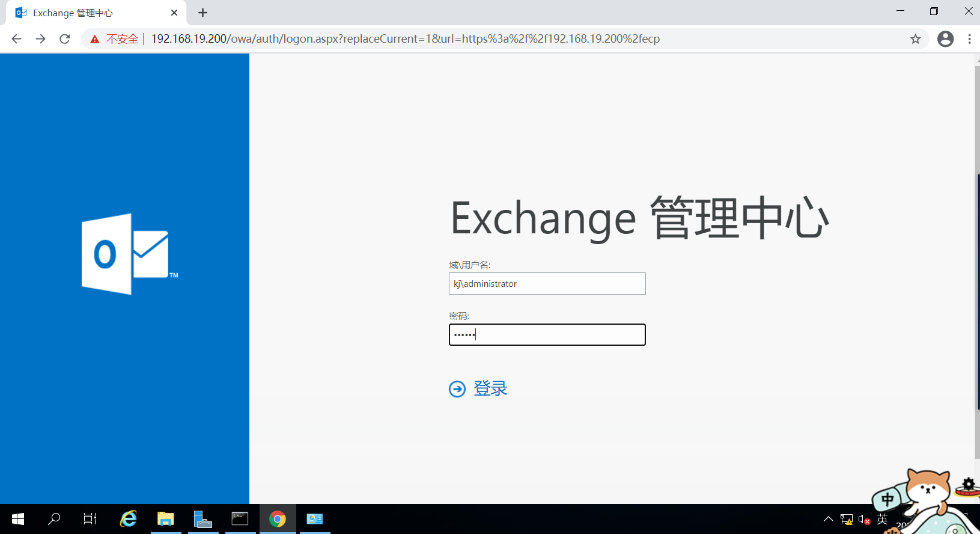
Task: Go forward with browser forward arrow
Action: [40, 39]
